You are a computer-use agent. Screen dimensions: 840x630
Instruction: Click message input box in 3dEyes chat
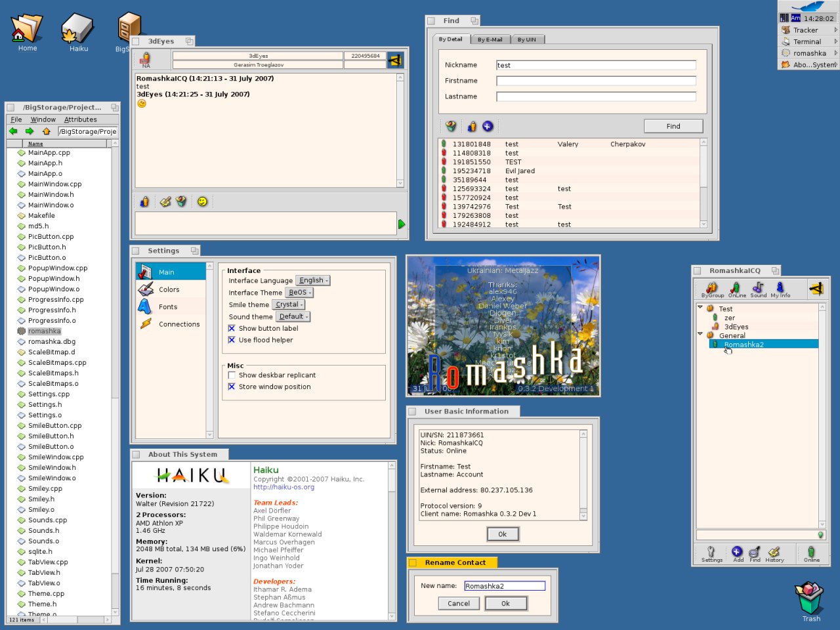click(x=266, y=223)
